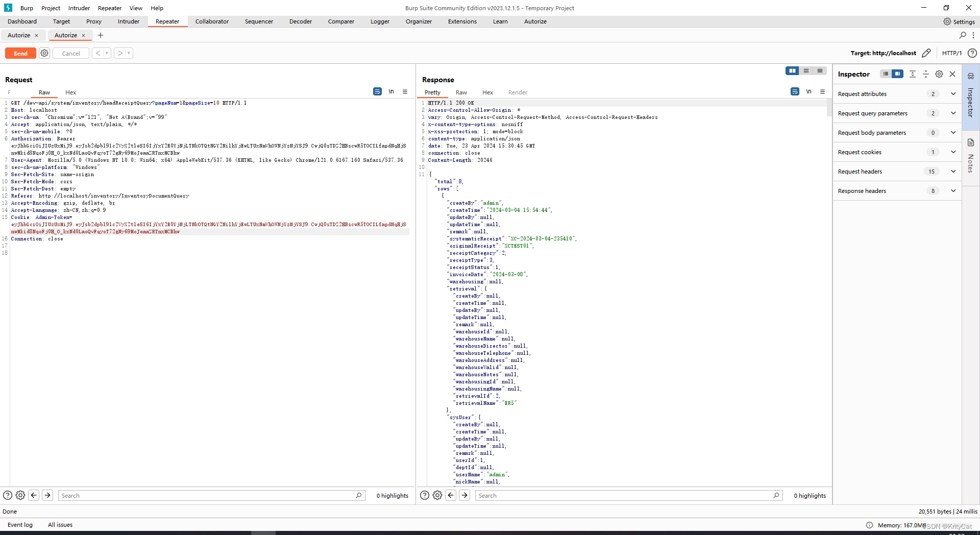
Task: Expand all Inspector sections
Action: tap(913, 74)
